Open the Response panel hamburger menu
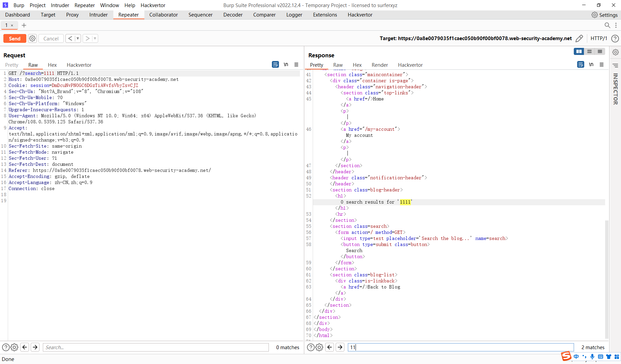Screen dimensions: 621x364 click(601, 64)
